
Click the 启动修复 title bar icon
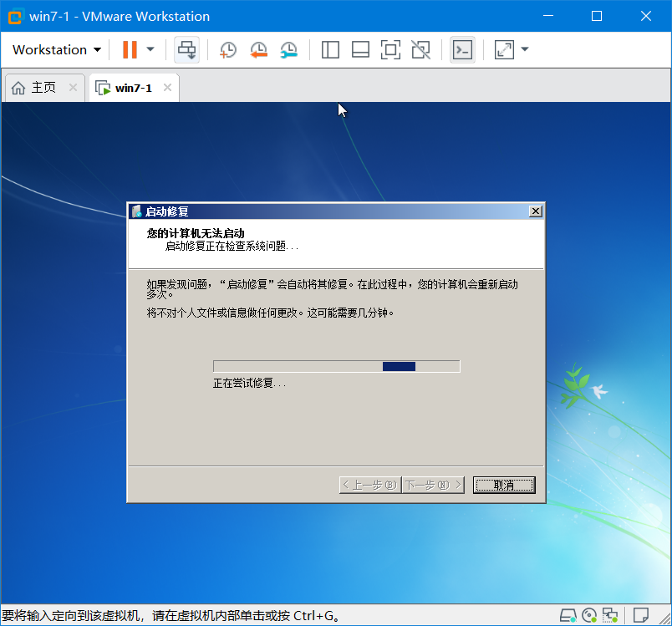pos(137,211)
